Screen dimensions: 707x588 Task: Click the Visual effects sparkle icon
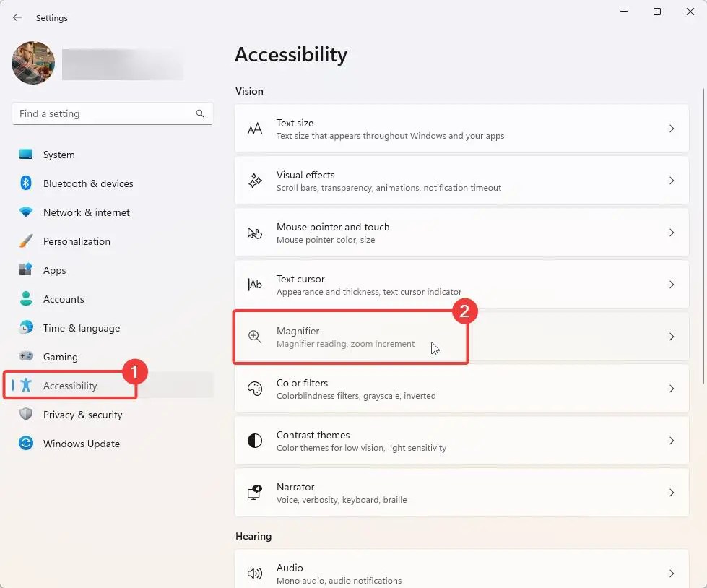pos(255,181)
